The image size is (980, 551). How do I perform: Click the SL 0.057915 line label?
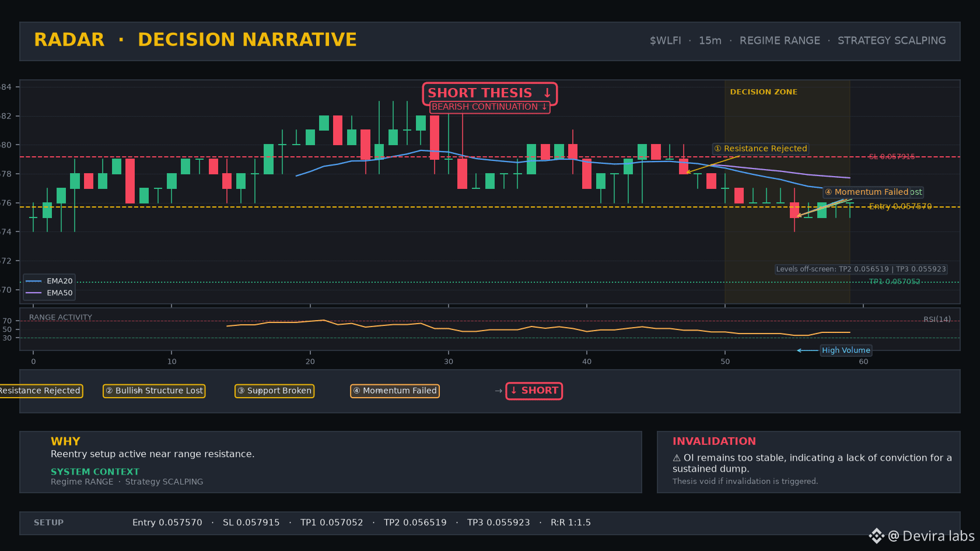(x=891, y=157)
